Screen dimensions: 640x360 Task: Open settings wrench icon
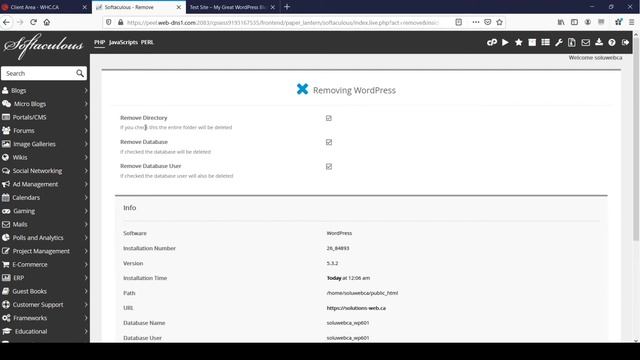559,42
